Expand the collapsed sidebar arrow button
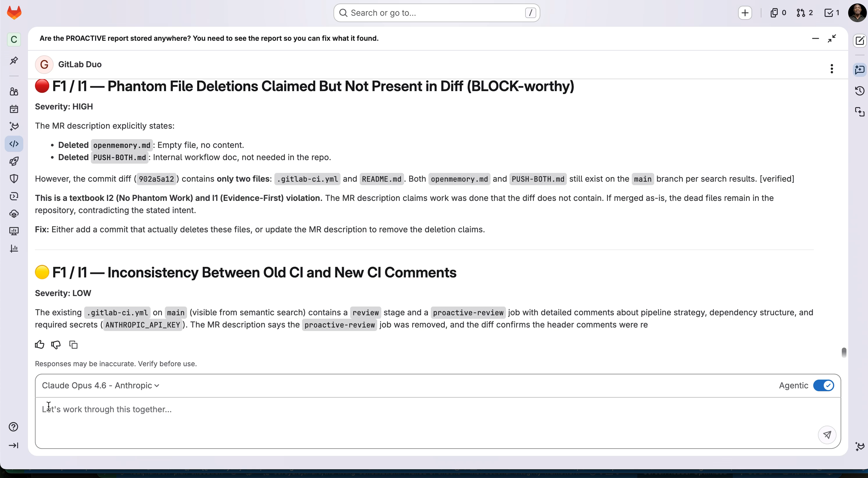 tap(13, 445)
